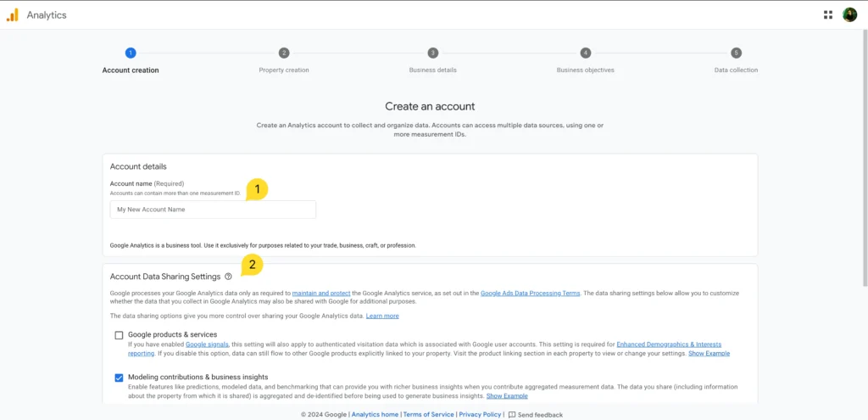This screenshot has height=420, width=868.
Task: Open Analytics home footer link
Action: [375, 414]
